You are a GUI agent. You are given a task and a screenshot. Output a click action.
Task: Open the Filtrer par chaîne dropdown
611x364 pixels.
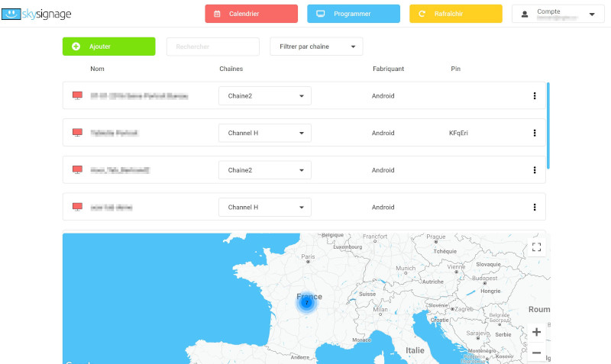click(x=316, y=47)
